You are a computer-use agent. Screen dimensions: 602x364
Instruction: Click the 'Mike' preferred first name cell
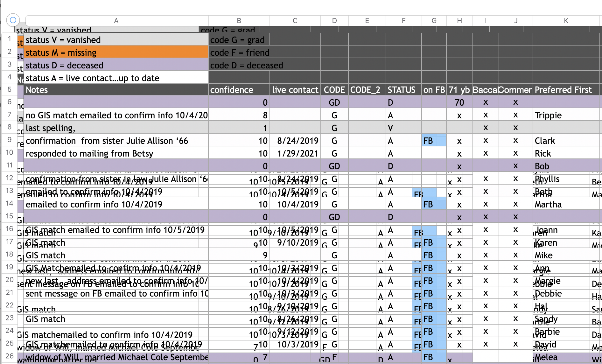(x=566, y=255)
